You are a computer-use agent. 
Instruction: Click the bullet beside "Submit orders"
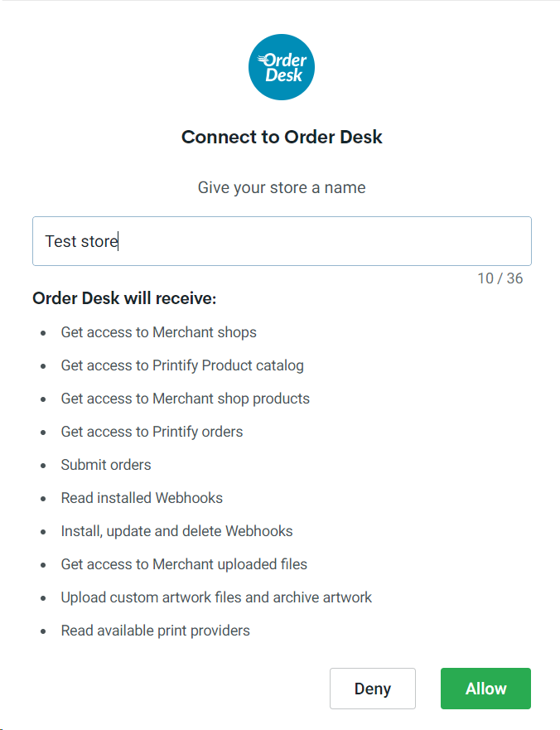point(43,466)
